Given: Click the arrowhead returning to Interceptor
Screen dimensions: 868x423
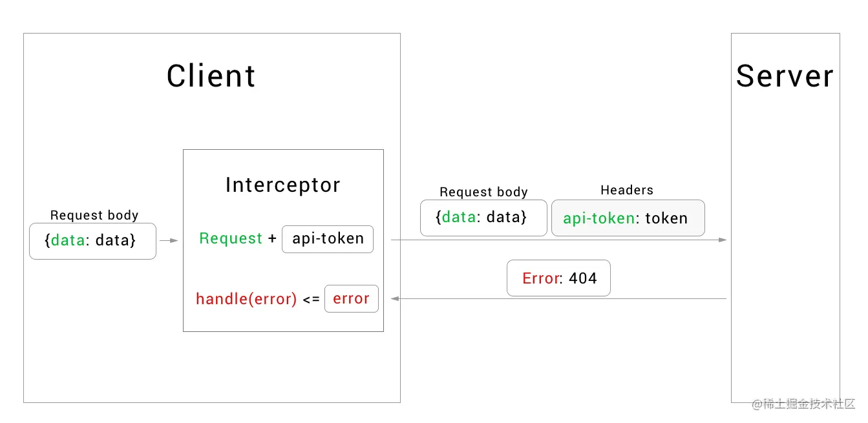Looking at the screenshot, I should pyautogui.click(x=396, y=298).
